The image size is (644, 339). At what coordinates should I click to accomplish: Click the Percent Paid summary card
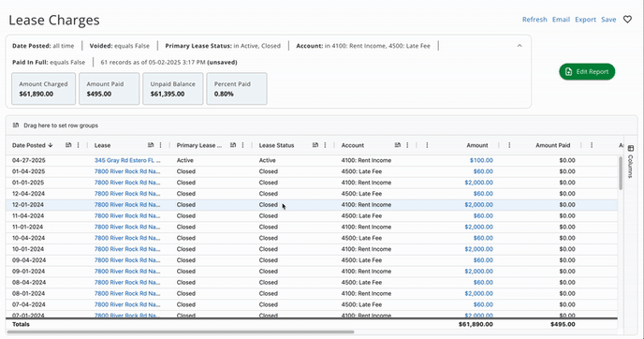[x=237, y=89]
